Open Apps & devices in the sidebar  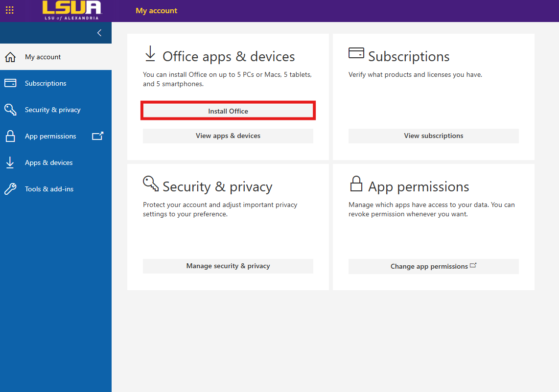click(56, 162)
